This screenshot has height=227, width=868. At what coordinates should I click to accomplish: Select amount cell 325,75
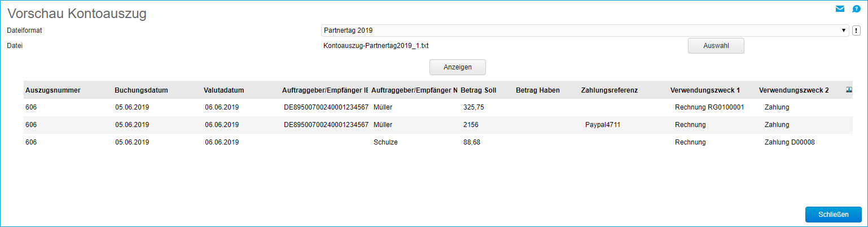[474, 107]
